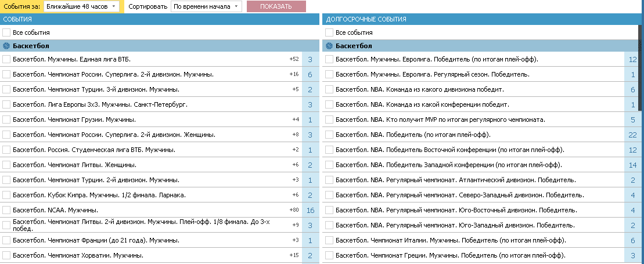Click the basketball icon in the Долгосрочные события section
The height and width of the screenshot is (264, 644).
pyautogui.click(x=329, y=46)
